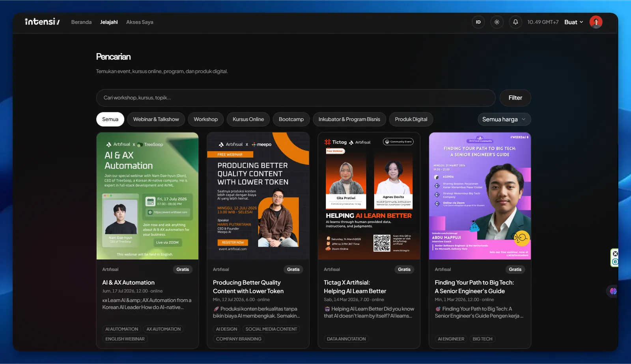Viewport: 631px width, 364px height.
Task: Click the AX AUTOMATION tag
Action: click(163, 329)
